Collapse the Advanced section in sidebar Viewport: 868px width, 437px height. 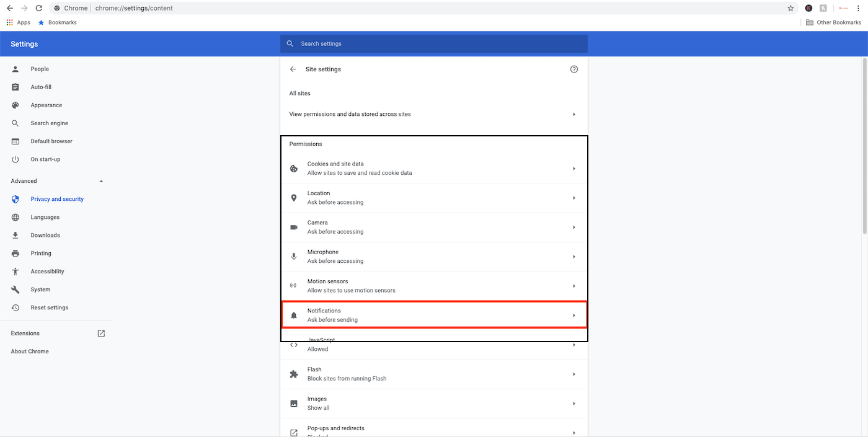101,181
